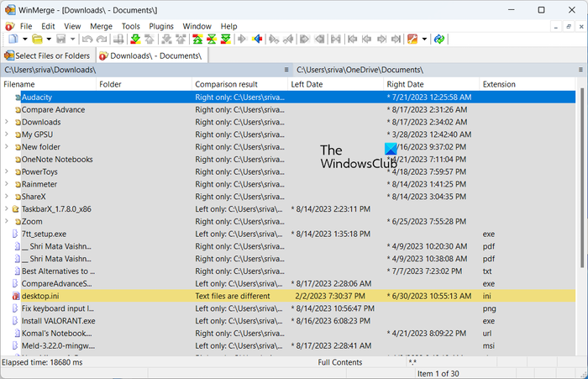Open the Plugins menu
This screenshot has width=588, height=379.
(161, 26)
